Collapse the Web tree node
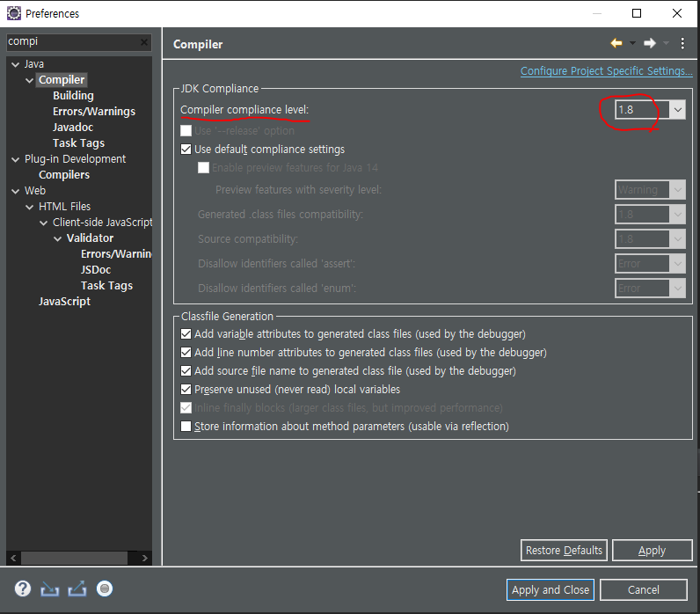Image resolution: width=700 pixels, height=614 pixels. click(15, 191)
